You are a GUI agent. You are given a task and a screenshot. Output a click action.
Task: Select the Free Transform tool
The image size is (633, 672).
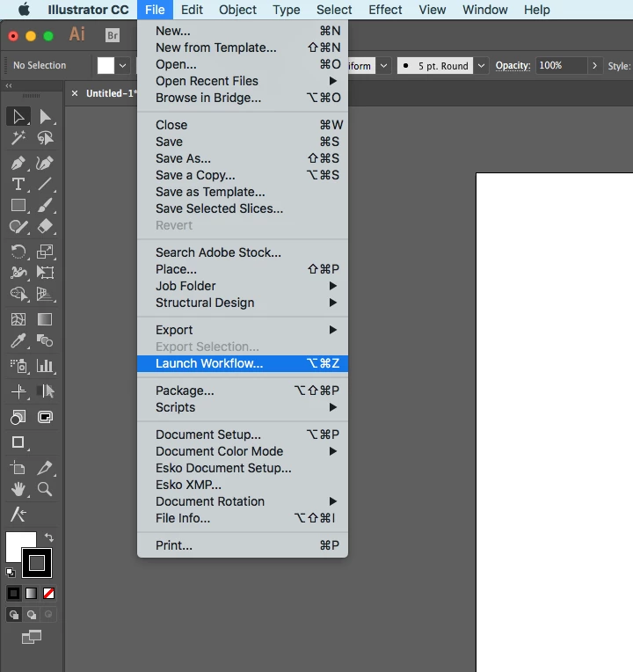[x=45, y=273]
